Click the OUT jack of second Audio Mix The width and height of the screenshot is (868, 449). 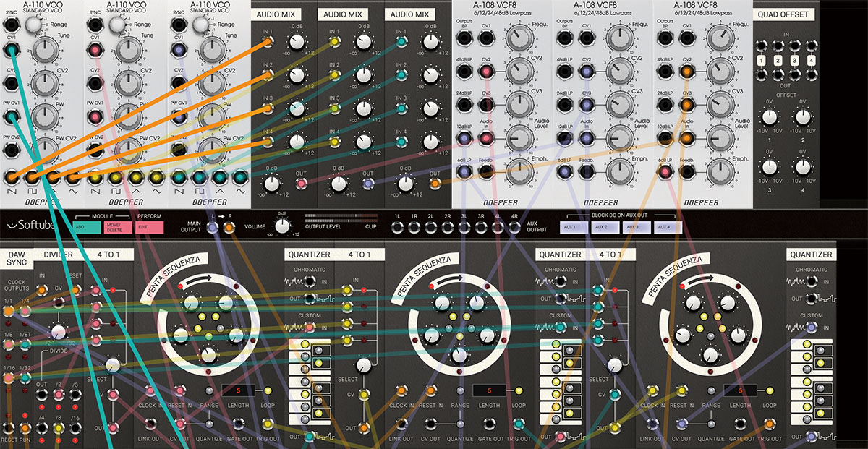point(367,184)
